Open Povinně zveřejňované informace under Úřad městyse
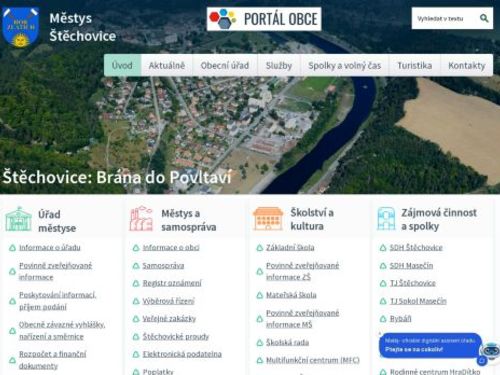Viewport: 500px width, 375px height. point(55,271)
